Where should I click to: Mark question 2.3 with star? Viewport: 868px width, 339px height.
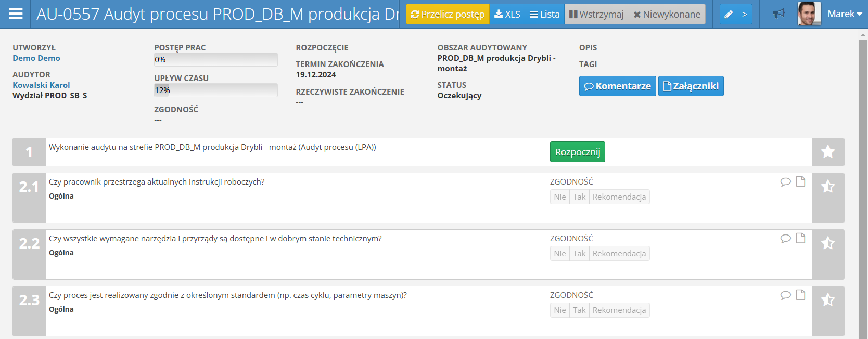click(x=827, y=300)
